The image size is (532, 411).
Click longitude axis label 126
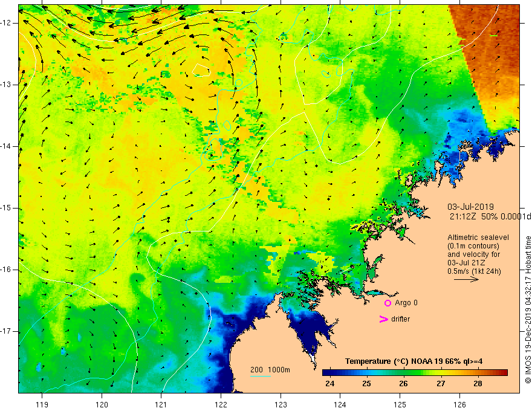(459, 404)
